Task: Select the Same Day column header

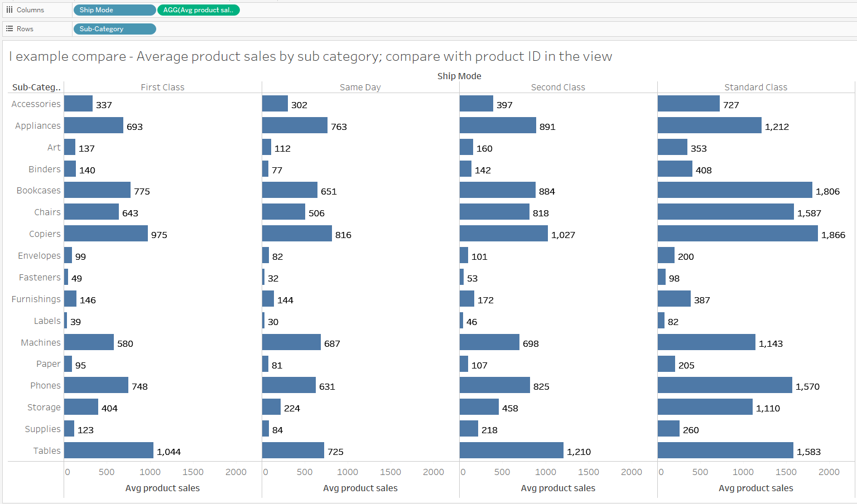Action: point(360,87)
